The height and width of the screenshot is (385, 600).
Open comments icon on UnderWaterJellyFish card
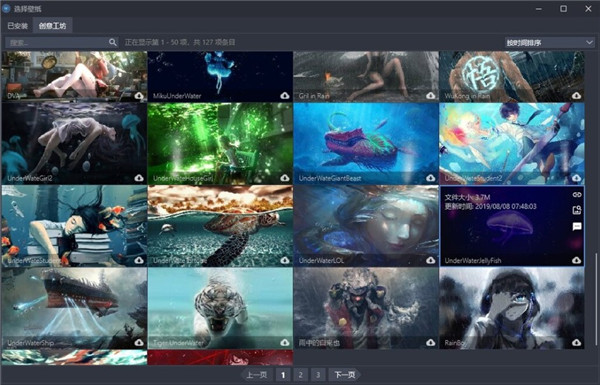tap(577, 227)
